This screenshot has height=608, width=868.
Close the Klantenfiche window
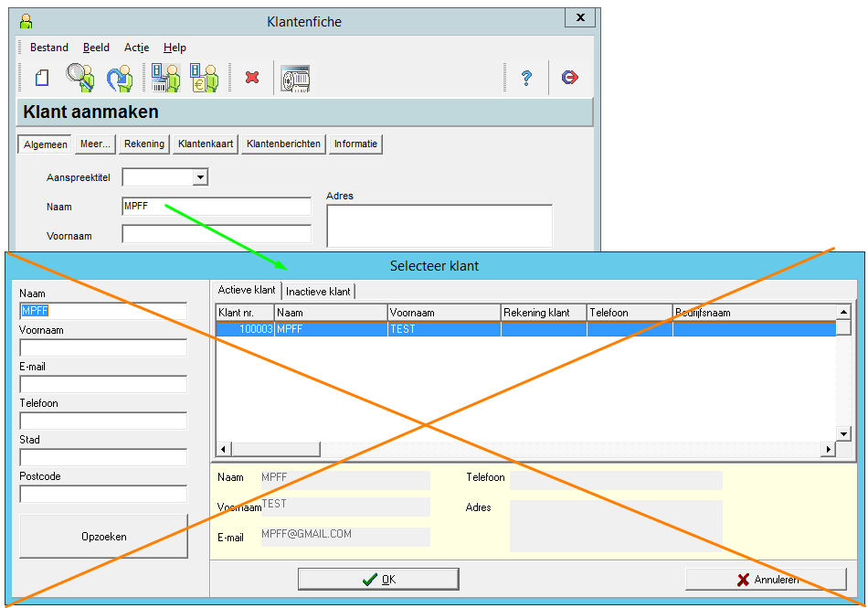[580, 17]
